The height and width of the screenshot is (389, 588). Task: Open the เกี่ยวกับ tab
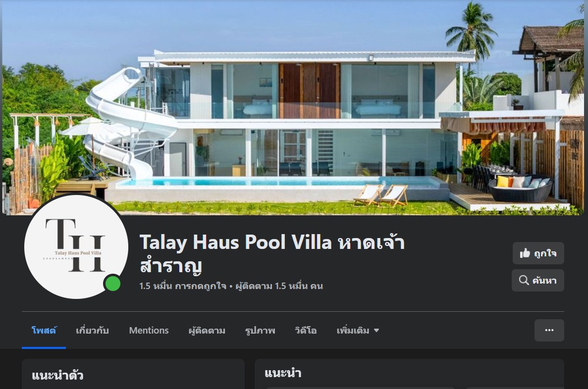tap(92, 331)
